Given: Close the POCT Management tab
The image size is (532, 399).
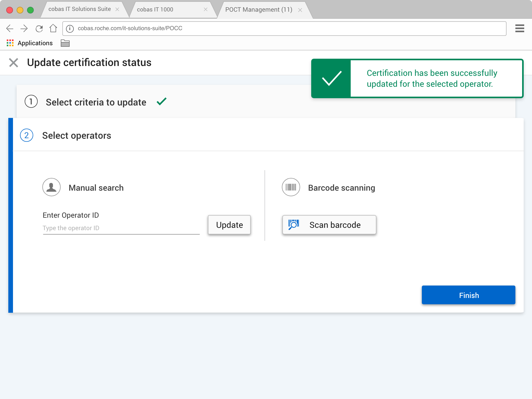Looking at the screenshot, I should click(x=300, y=10).
